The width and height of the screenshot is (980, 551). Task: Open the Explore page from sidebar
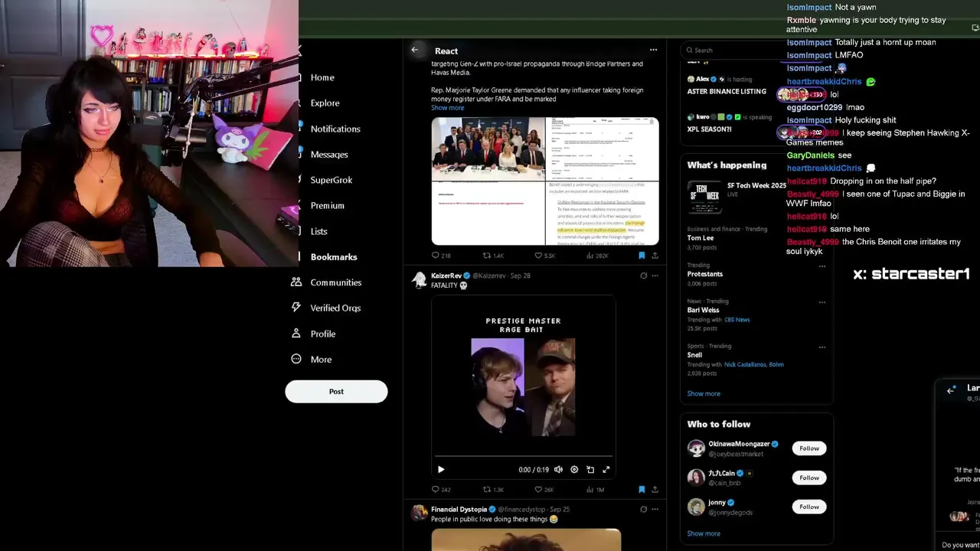tap(325, 103)
